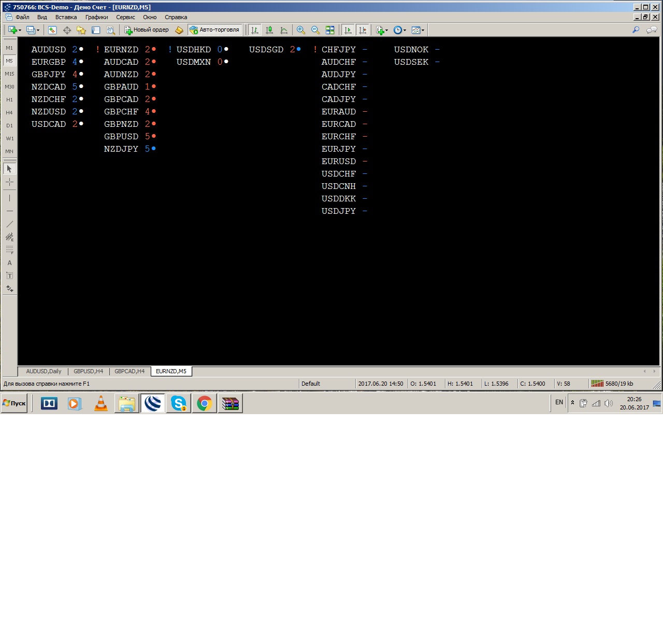Click Default profile in status bar

(311, 384)
